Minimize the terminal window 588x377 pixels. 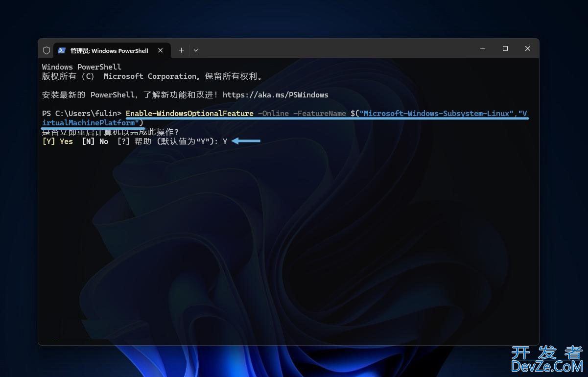[x=483, y=48]
